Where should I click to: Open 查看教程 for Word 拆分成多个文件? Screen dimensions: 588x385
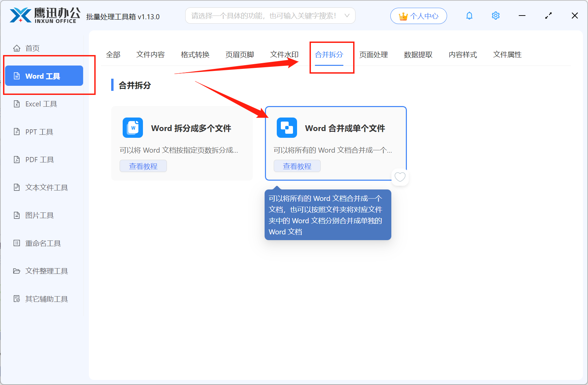143,166
